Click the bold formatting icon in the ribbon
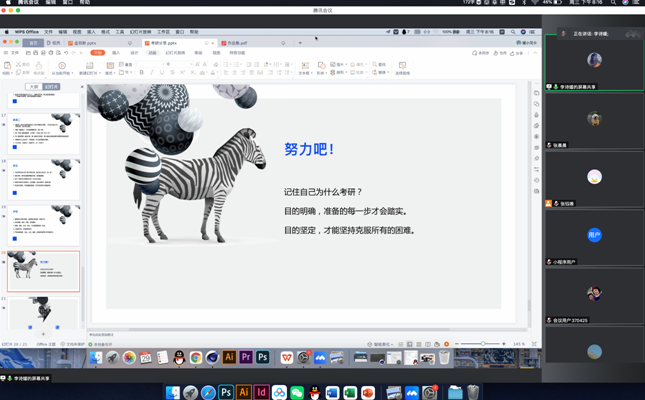 tap(141, 73)
